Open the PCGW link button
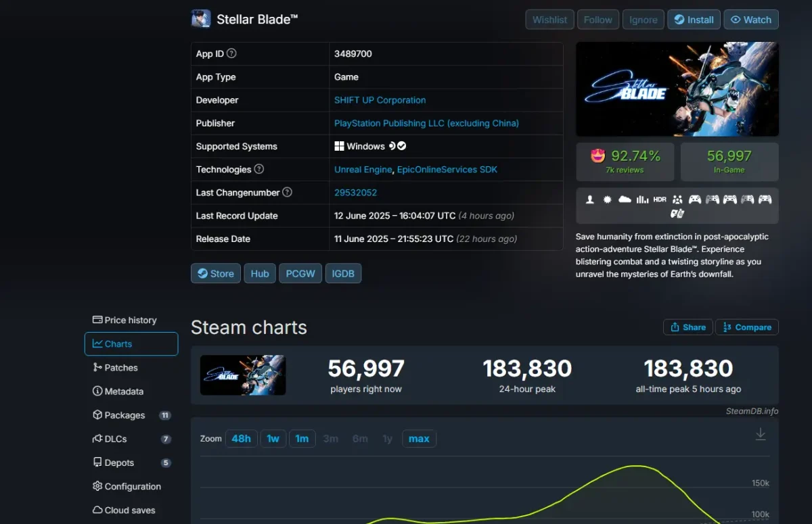Image resolution: width=812 pixels, height=524 pixels. pyautogui.click(x=300, y=273)
